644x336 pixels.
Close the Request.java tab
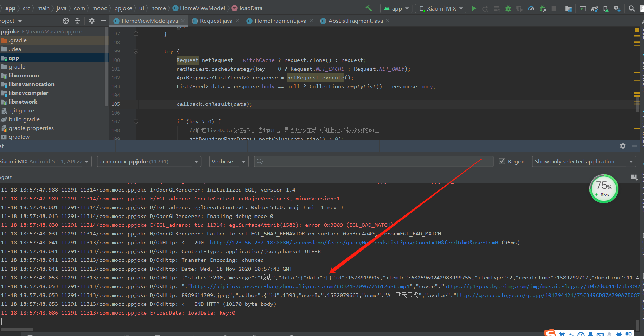pyautogui.click(x=238, y=21)
